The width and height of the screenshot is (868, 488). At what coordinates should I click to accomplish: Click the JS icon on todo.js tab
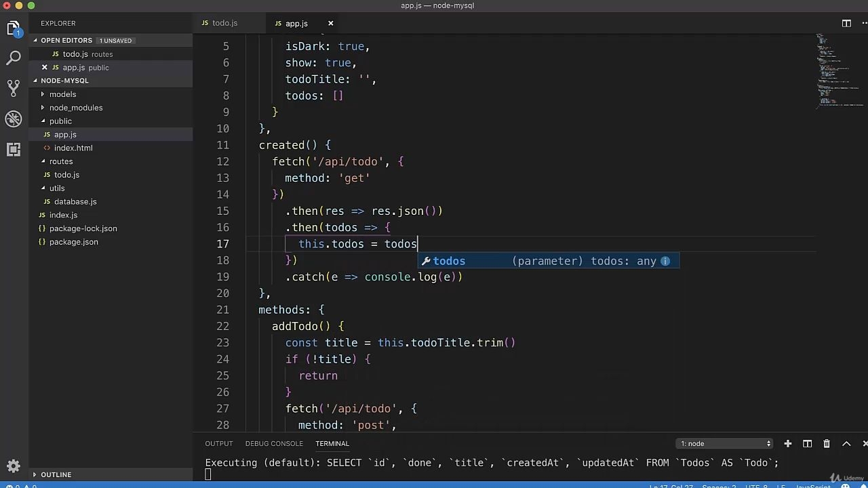pos(205,23)
